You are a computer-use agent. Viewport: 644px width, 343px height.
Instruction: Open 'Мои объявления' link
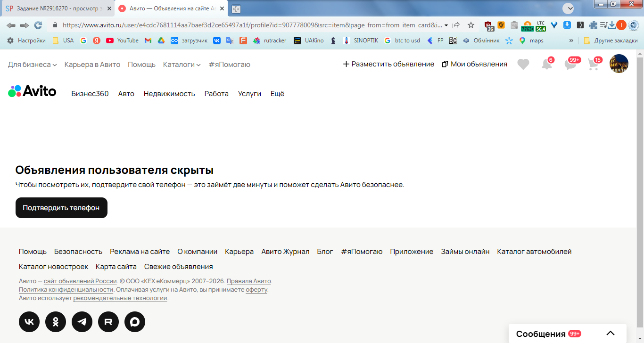pos(475,64)
